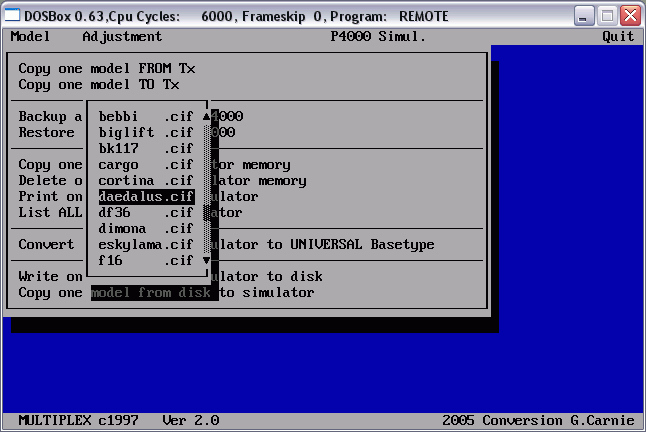
Task: Click 2005 Conversion G.Carnie status text
Action: (538, 420)
